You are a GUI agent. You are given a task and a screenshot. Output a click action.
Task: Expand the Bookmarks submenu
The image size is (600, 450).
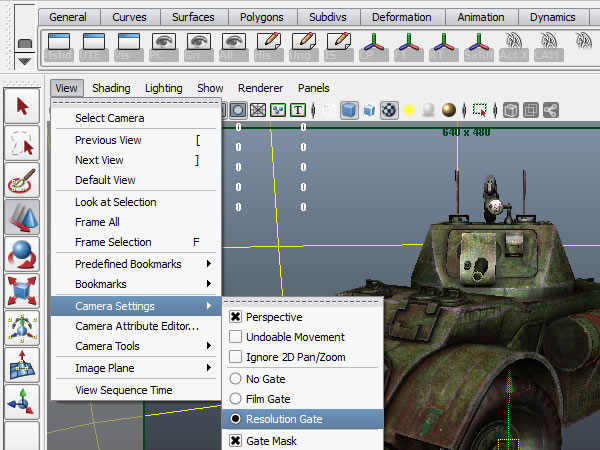[x=136, y=284]
